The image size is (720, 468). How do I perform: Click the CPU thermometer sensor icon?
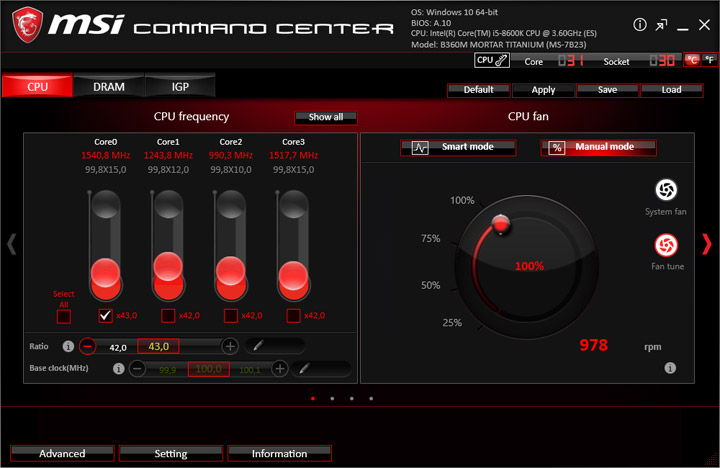(492, 60)
